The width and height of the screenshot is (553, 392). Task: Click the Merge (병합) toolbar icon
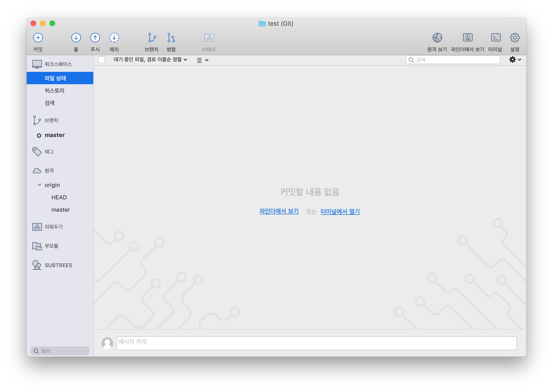[171, 38]
